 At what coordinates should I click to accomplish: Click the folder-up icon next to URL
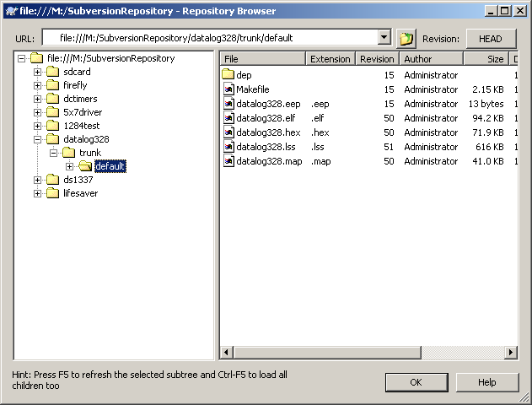407,39
